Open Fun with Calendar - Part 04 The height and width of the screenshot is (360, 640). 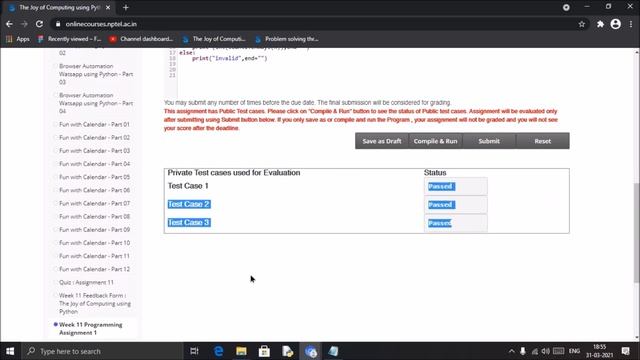coord(94,164)
